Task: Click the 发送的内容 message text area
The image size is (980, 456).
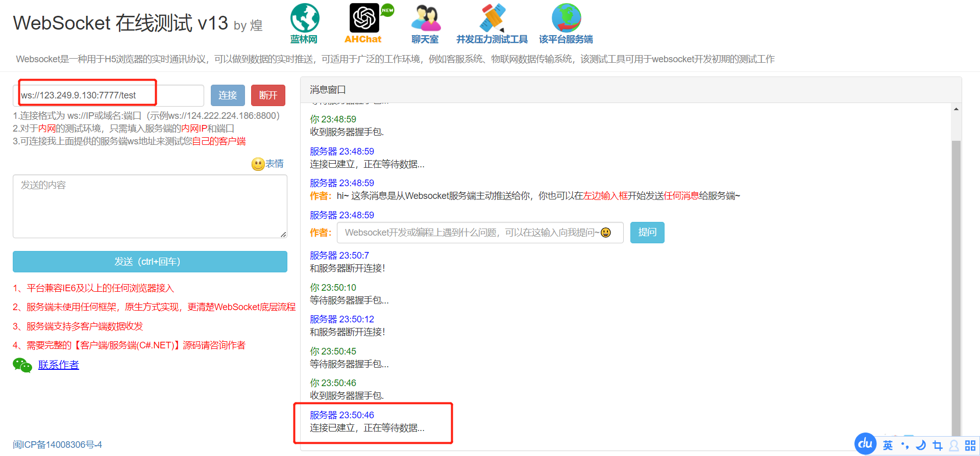Action: [150, 206]
